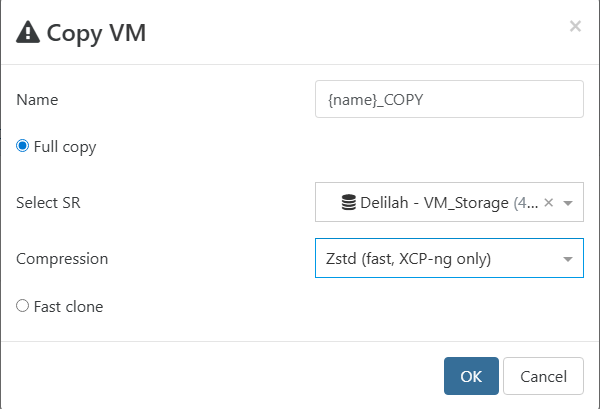Click the "Compression" label
Viewport: 600px width, 409px height.
pos(62,259)
